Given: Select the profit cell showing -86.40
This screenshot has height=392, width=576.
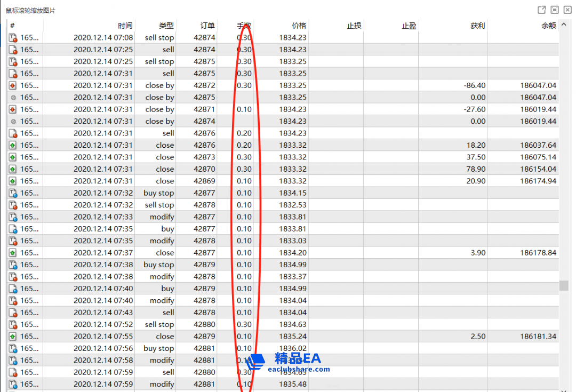Looking at the screenshot, I should point(475,85).
